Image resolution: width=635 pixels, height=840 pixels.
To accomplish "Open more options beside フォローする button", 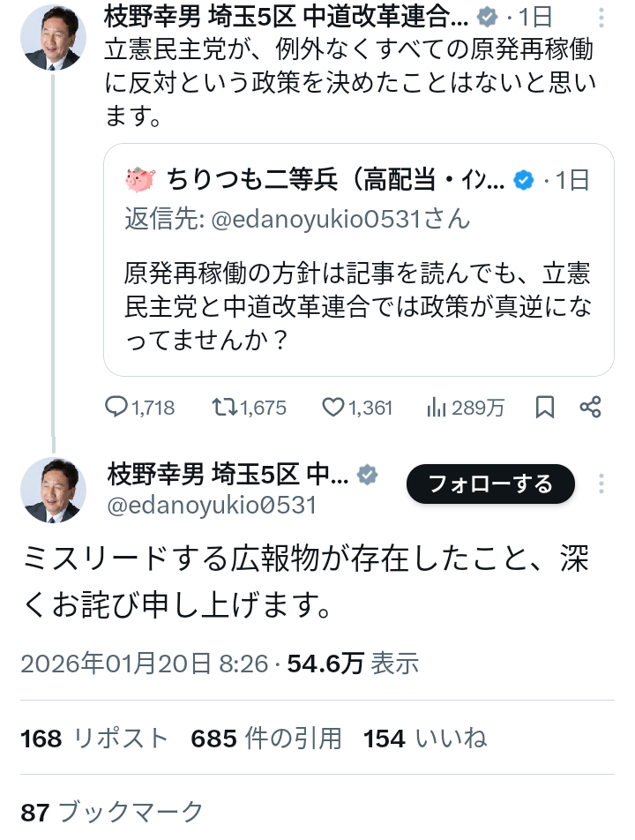I will click(x=602, y=484).
